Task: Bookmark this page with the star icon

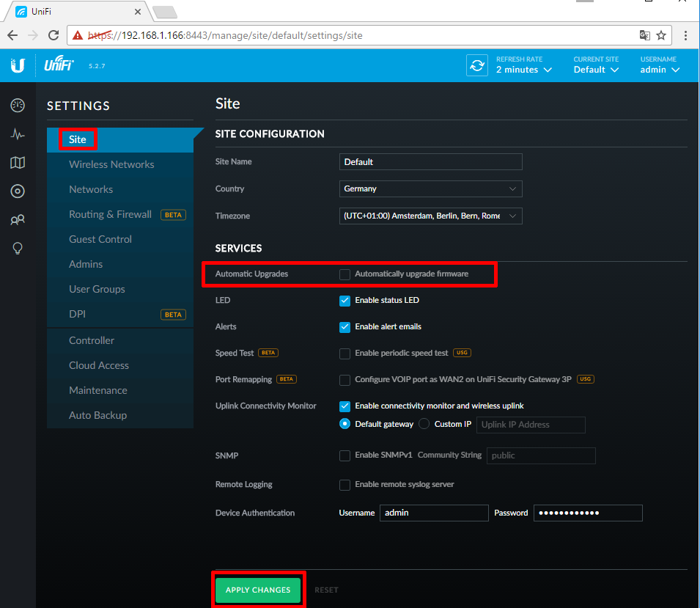Action: 661,35
